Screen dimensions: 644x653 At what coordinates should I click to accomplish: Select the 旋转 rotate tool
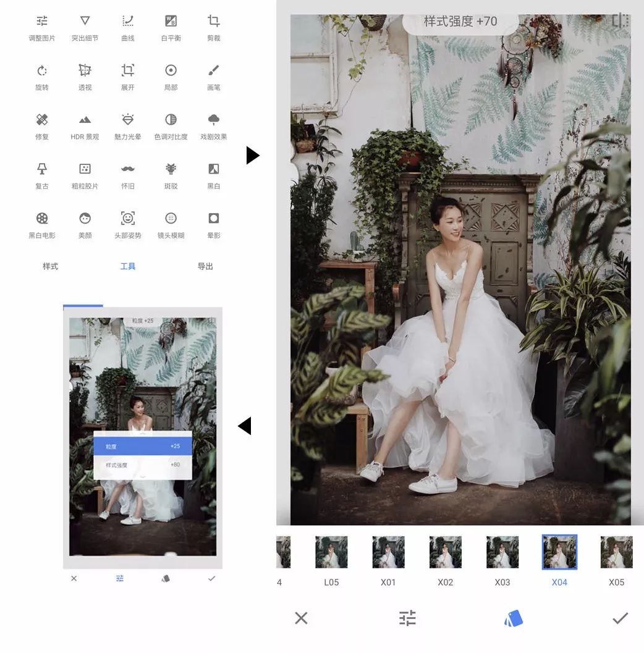tap(41, 77)
